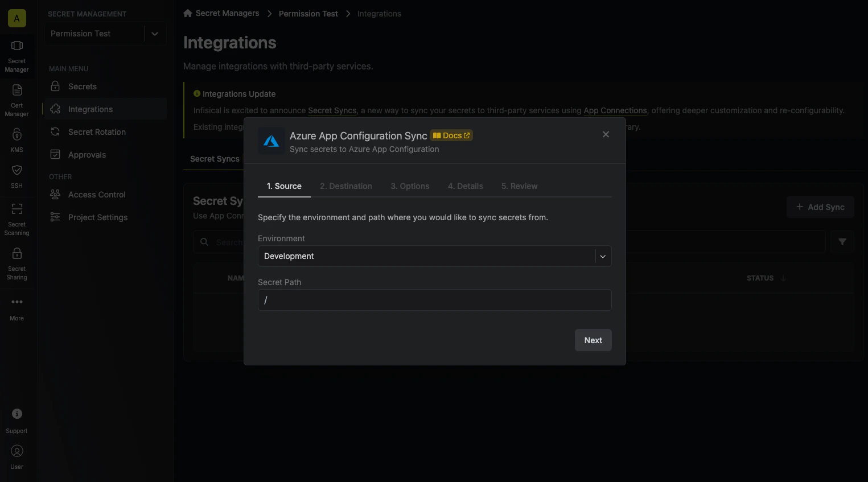Open the Docs link badge
This screenshot has height=482, width=868.
pos(451,135)
